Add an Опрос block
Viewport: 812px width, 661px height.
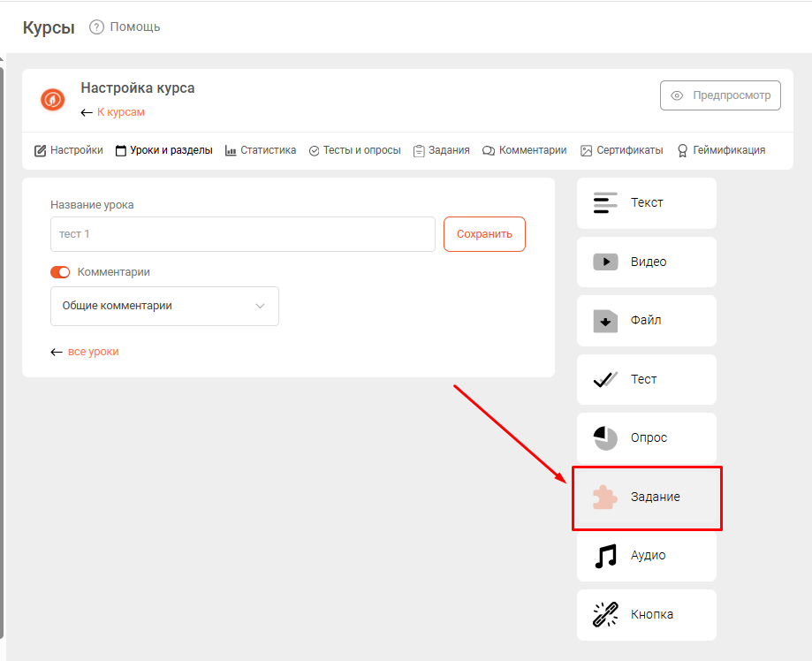point(646,438)
